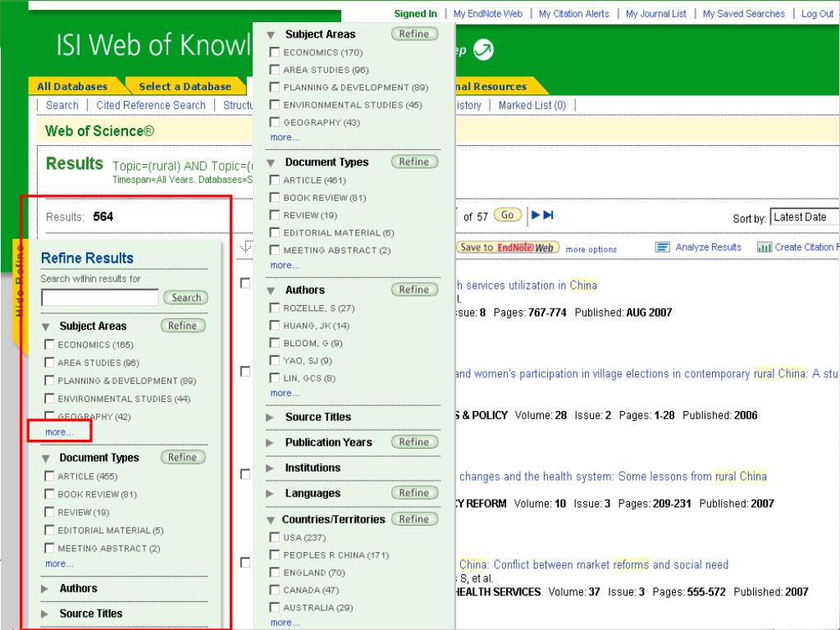
Task: Open more... link under popup Authors list
Action: 285,393
